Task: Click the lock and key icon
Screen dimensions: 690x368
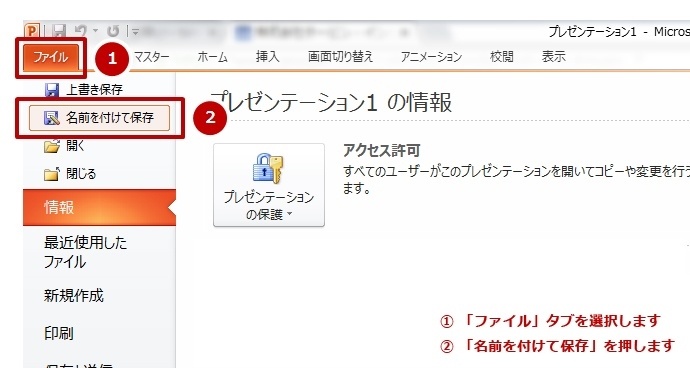Action: (268, 168)
